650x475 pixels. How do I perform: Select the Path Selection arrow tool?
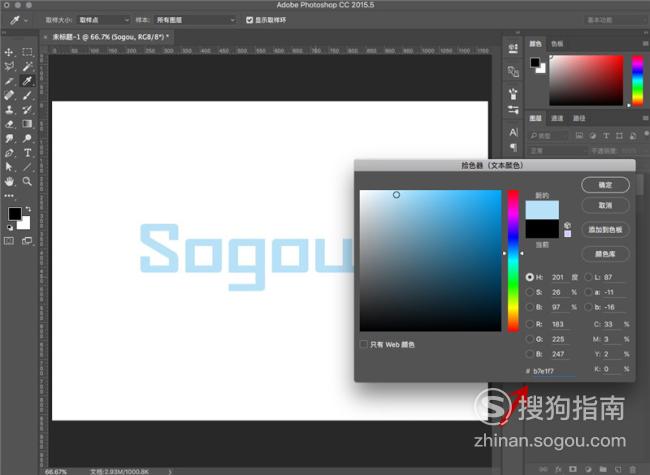point(9,167)
